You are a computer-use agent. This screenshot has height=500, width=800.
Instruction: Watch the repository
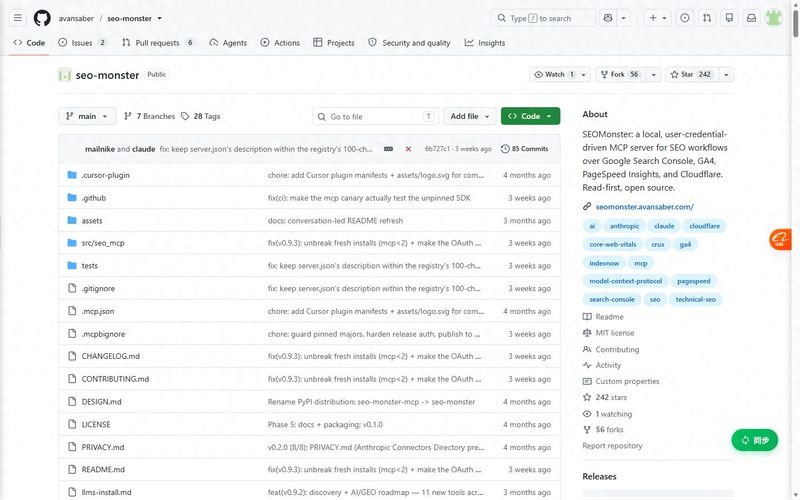coord(554,74)
